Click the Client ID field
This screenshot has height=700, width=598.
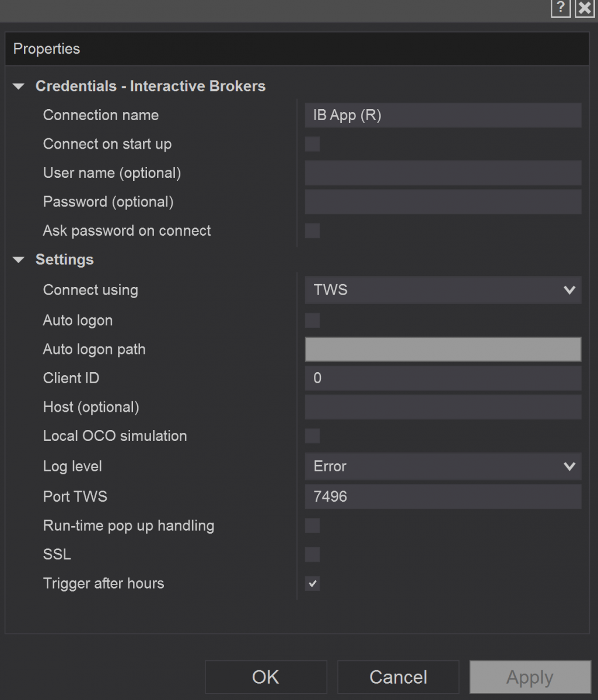(443, 378)
